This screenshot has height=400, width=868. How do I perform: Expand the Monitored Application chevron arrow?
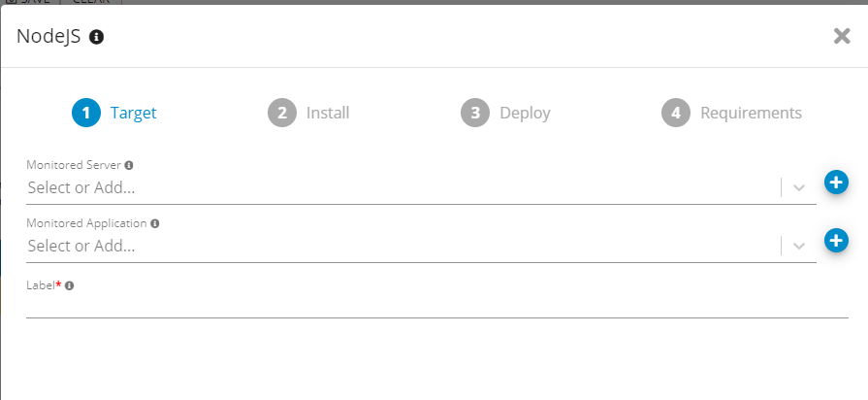pyautogui.click(x=799, y=246)
